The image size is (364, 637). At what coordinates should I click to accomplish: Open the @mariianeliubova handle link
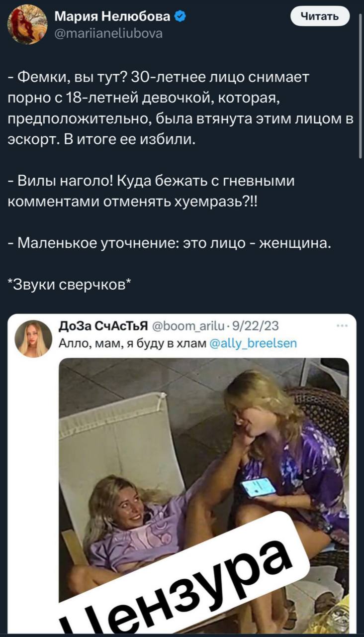click(108, 33)
